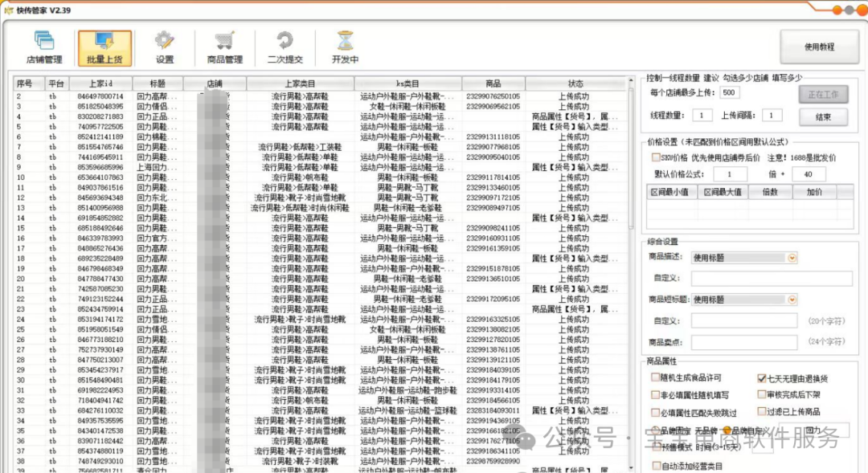Click the price add-on field showing 40
This screenshot has height=473, width=868.
point(809,174)
